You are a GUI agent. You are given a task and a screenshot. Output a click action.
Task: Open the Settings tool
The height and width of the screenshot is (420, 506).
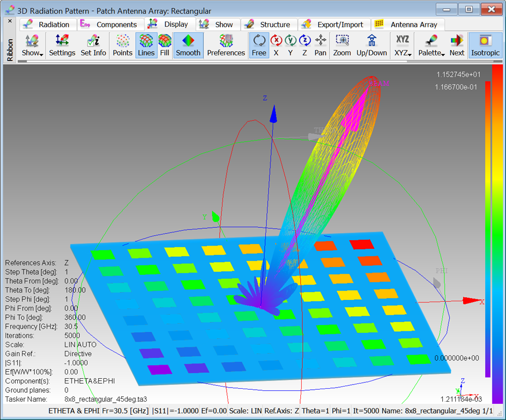point(62,45)
